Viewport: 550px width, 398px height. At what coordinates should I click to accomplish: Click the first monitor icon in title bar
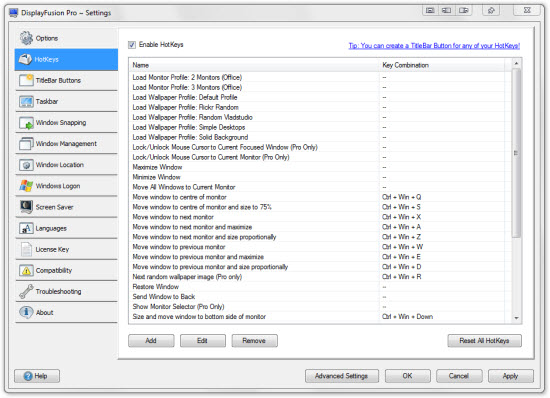tap(430, 11)
